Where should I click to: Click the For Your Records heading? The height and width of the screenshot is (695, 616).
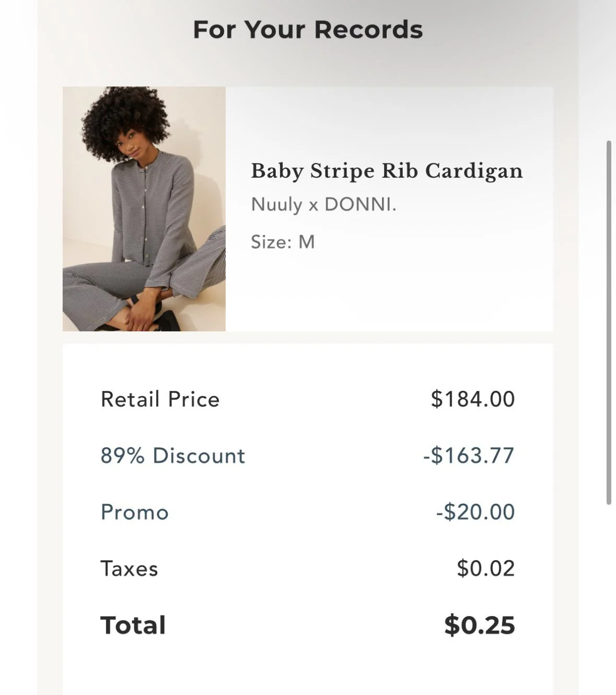pos(308,29)
